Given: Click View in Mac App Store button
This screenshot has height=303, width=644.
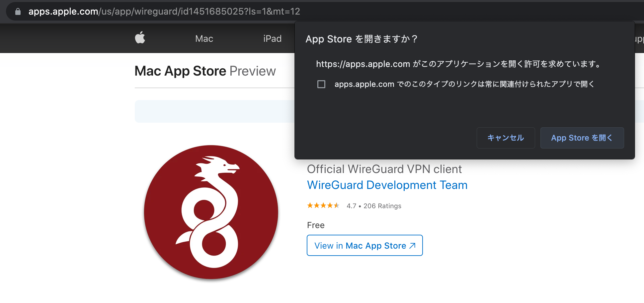Looking at the screenshot, I should pyautogui.click(x=365, y=245).
